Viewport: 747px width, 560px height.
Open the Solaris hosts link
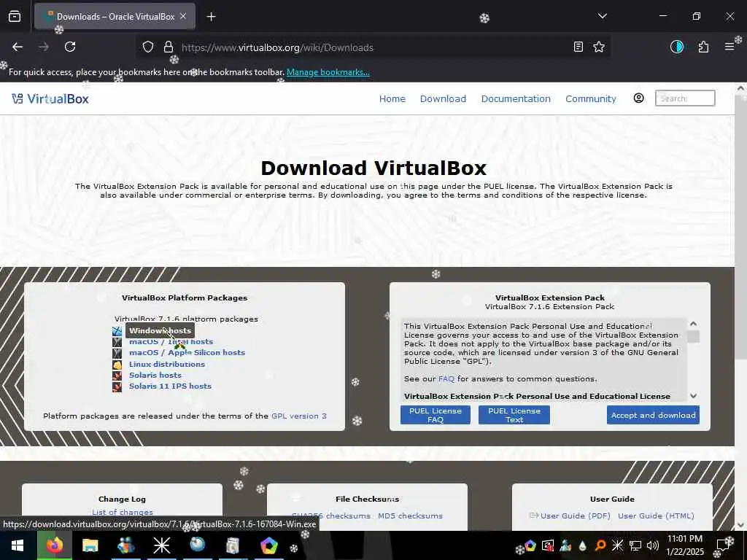point(155,375)
